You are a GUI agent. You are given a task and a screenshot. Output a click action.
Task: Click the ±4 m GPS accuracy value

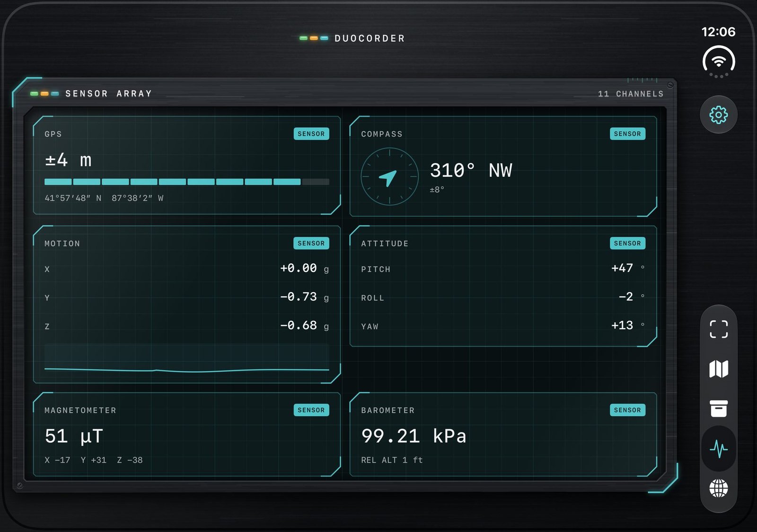pyautogui.click(x=68, y=160)
